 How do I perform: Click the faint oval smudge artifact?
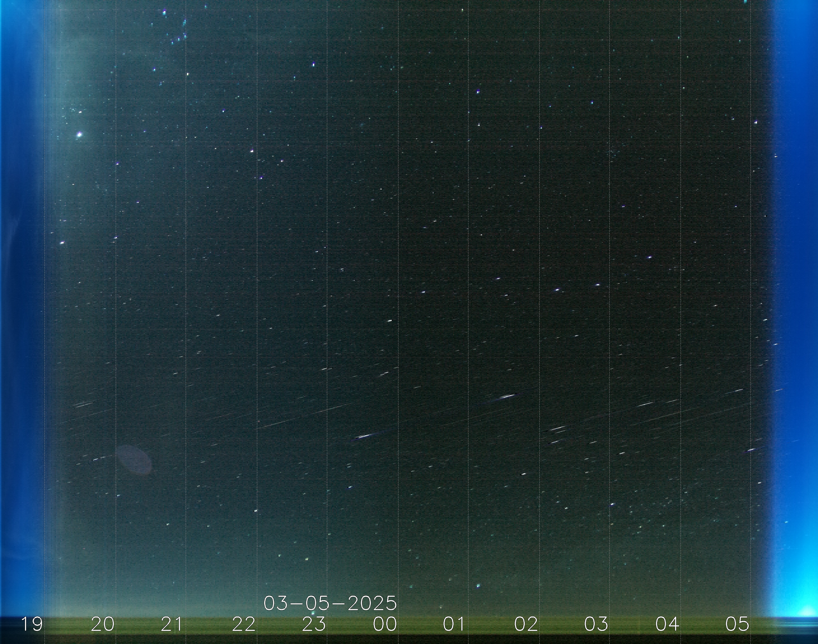(134, 459)
